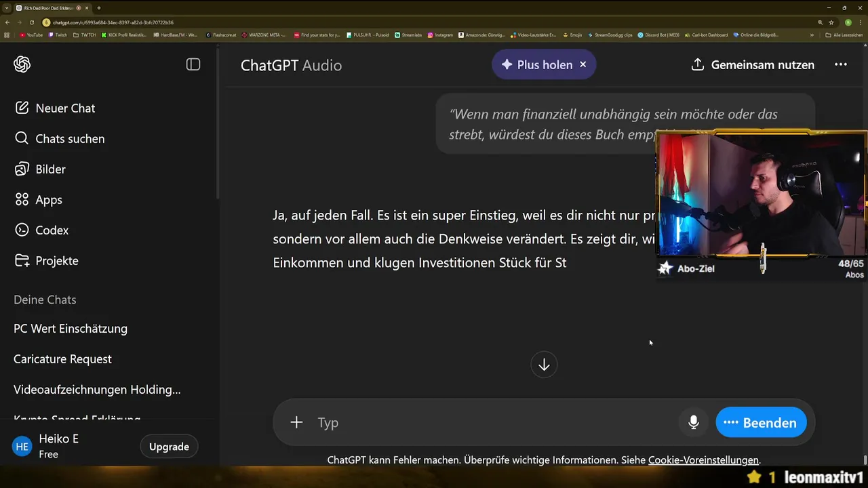
Task: Expand hidden bookmarks with double chevron
Action: (812, 35)
